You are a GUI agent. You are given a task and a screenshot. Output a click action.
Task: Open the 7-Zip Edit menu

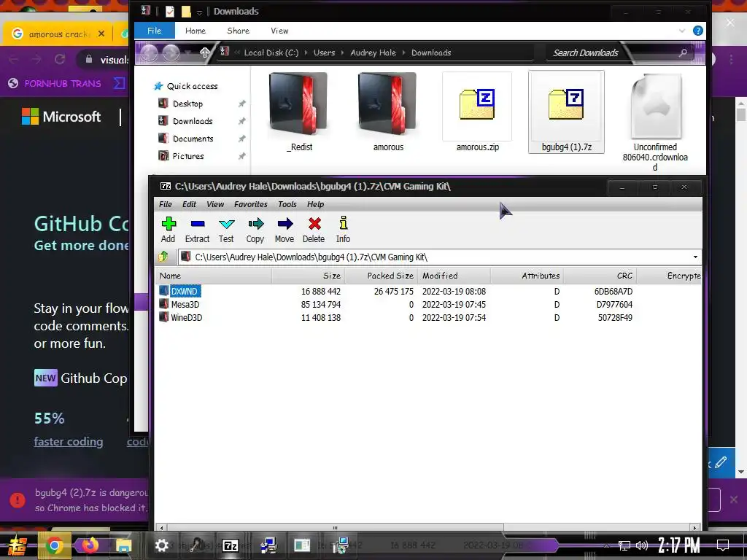[x=189, y=204]
